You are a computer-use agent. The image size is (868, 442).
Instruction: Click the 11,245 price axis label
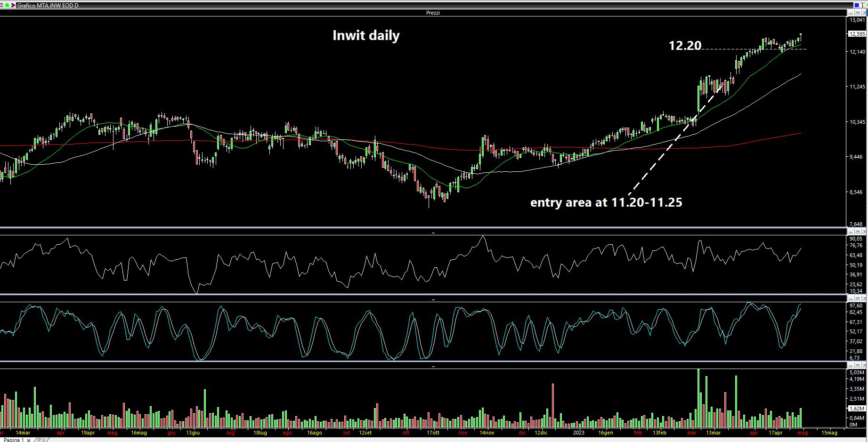tap(857, 87)
